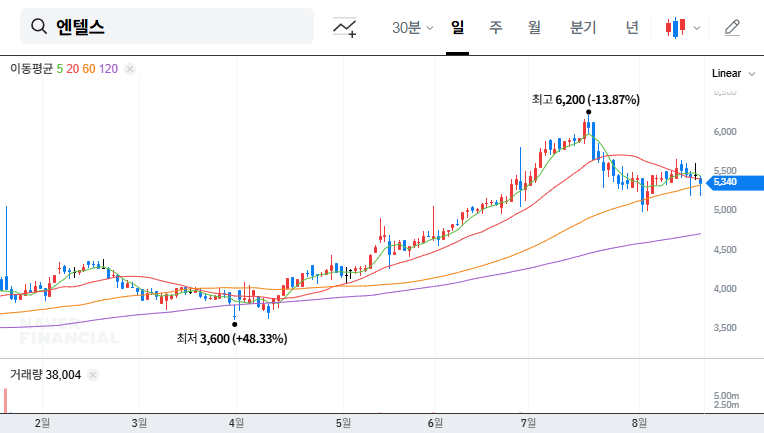The width and height of the screenshot is (764, 433).
Task: Expand the 30분 minute interval dropdown
Action: point(412,28)
